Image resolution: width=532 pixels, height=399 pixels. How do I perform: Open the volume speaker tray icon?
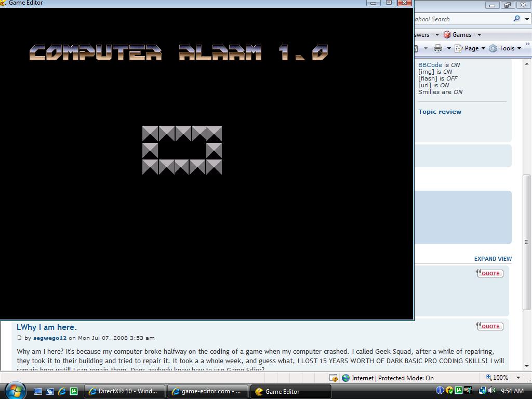pos(491,391)
